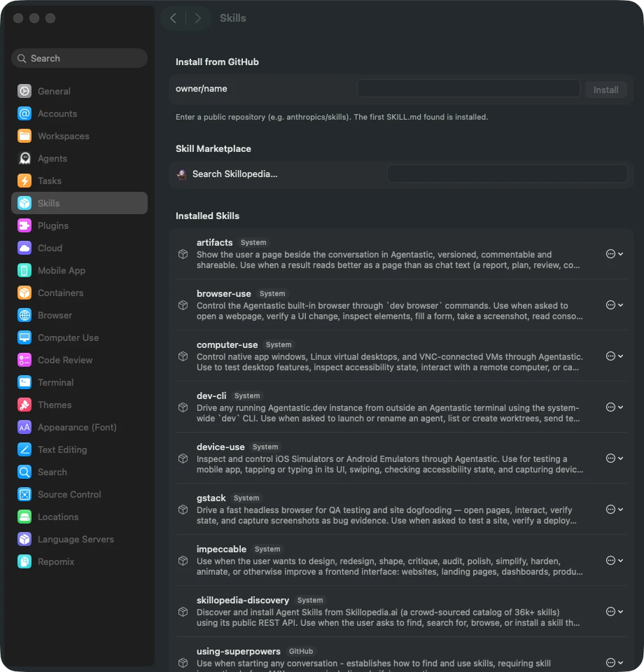Click the cube icon of the device-use skill
This screenshot has width=644, height=672.
coord(183,458)
